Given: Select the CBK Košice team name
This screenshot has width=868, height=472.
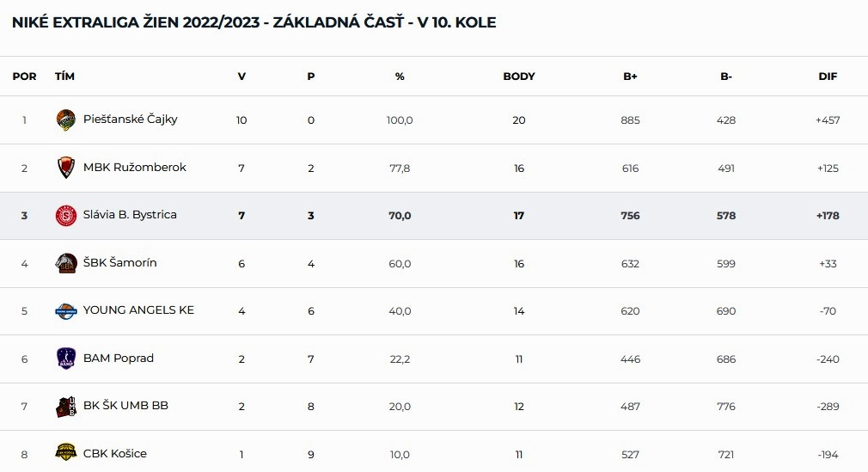Looking at the screenshot, I should click(x=115, y=453).
